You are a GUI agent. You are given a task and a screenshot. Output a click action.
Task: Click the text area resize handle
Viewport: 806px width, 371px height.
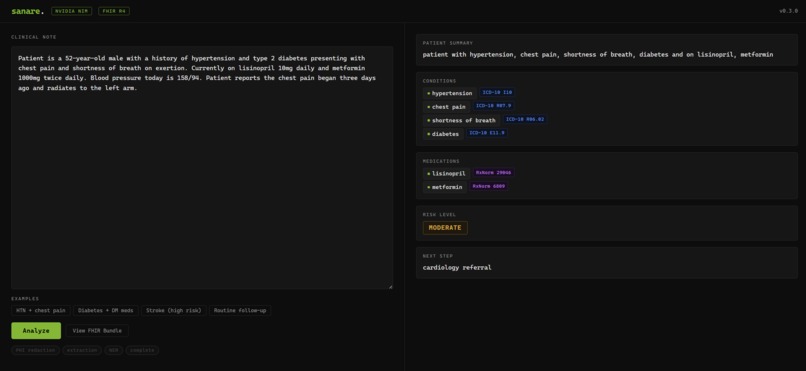(390, 286)
